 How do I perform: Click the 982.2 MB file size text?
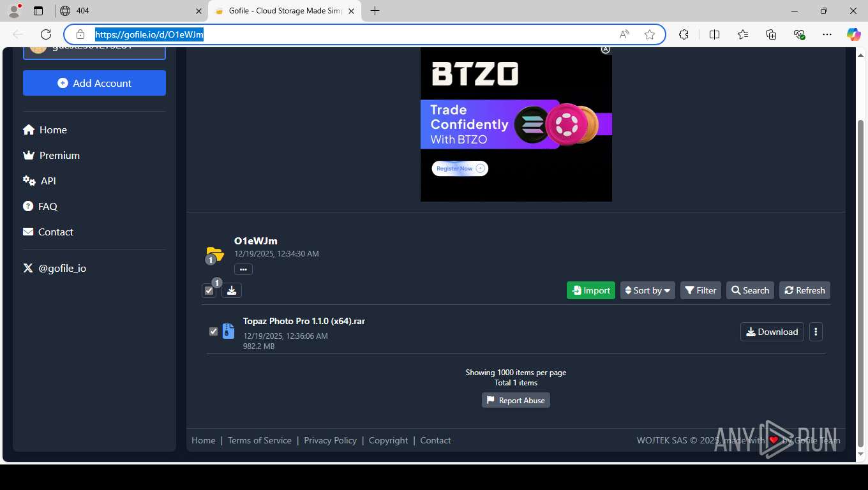(258, 346)
